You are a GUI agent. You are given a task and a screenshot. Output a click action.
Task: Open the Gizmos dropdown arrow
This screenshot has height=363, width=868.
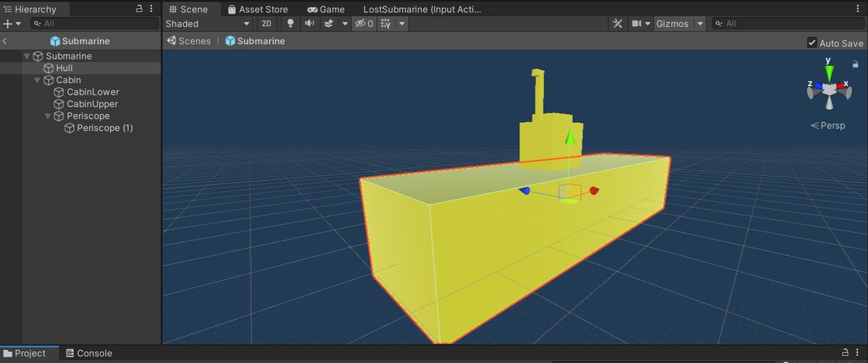[x=700, y=24]
